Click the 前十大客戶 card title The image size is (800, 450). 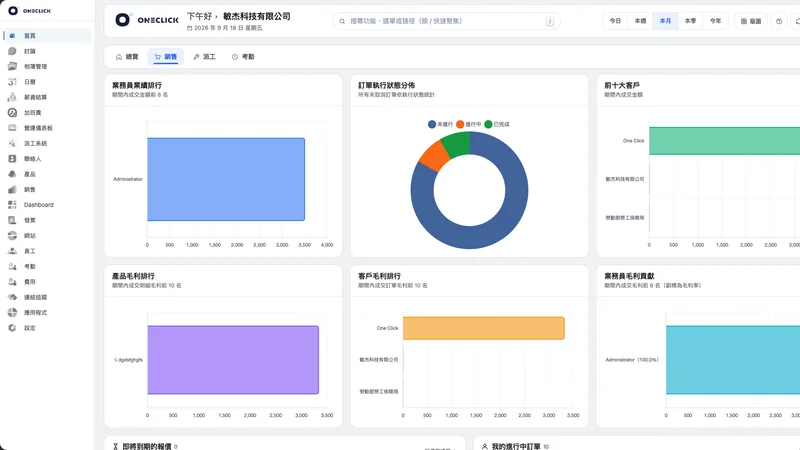coord(622,85)
